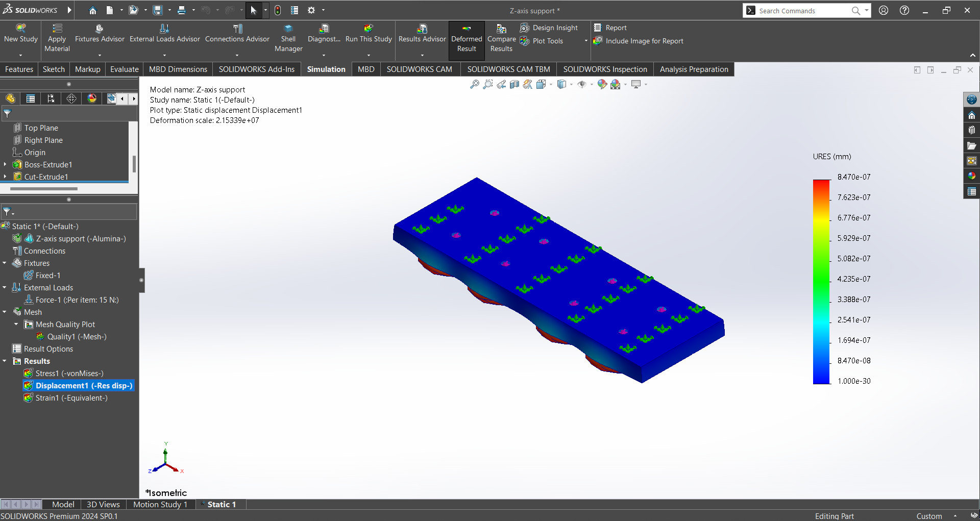This screenshot has width=980, height=521.
Task: Click the Save floppy disk icon
Action: pyautogui.click(x=158, y=10)
